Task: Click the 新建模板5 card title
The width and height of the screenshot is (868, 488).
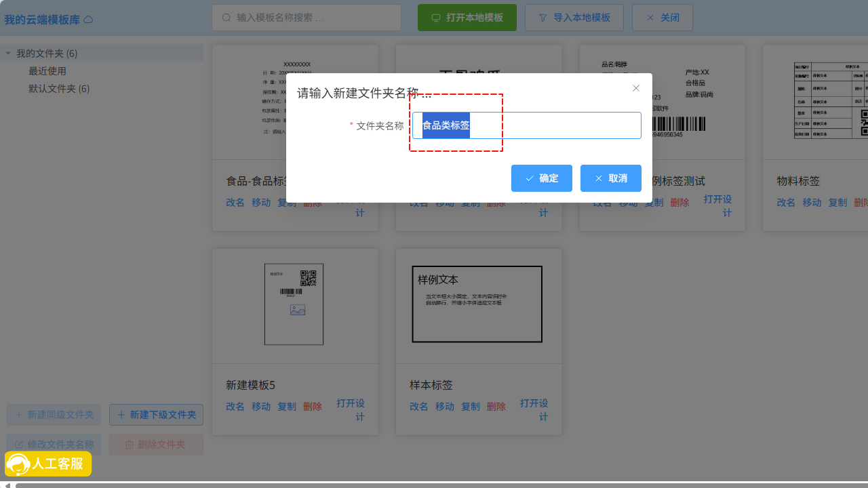Action: (250, 385)
